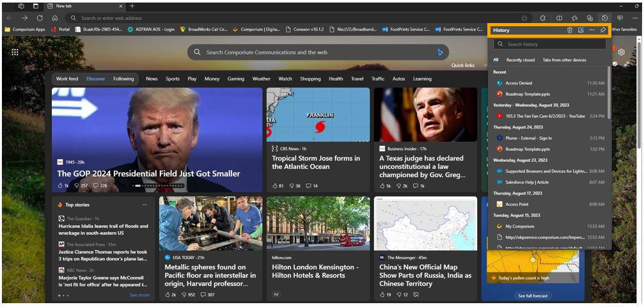Open Roadmap Template.pptx from 11:21 AM
Viewport: 644px width, 307px height.
(x=549, y=94)
